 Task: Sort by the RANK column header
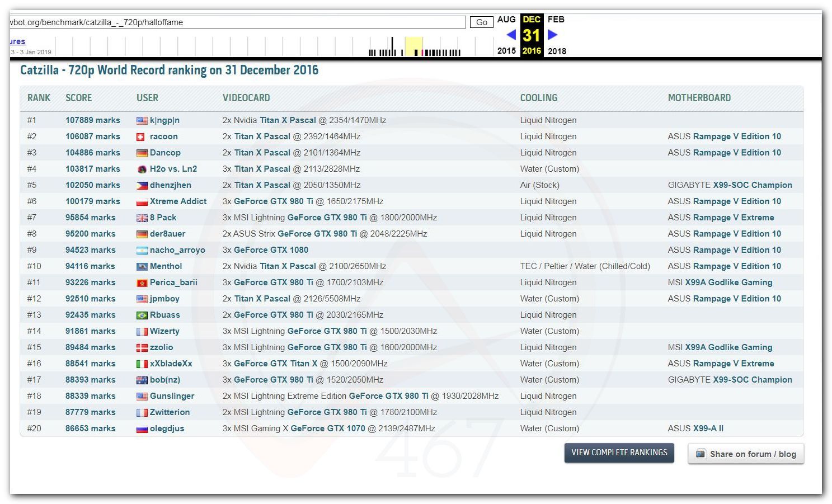tap(39, 98)
